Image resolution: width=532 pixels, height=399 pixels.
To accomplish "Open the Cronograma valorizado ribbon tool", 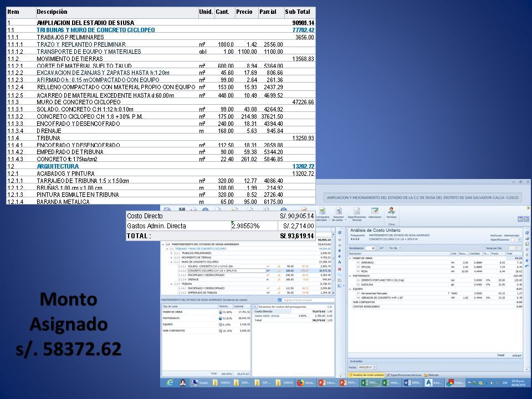I will pyautogui.click(x=323, y=214).
